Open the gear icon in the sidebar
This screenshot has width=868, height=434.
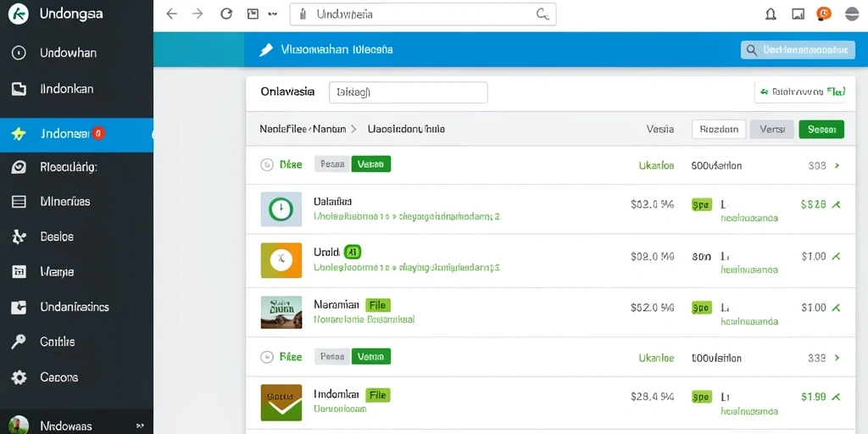click(19, 377)
